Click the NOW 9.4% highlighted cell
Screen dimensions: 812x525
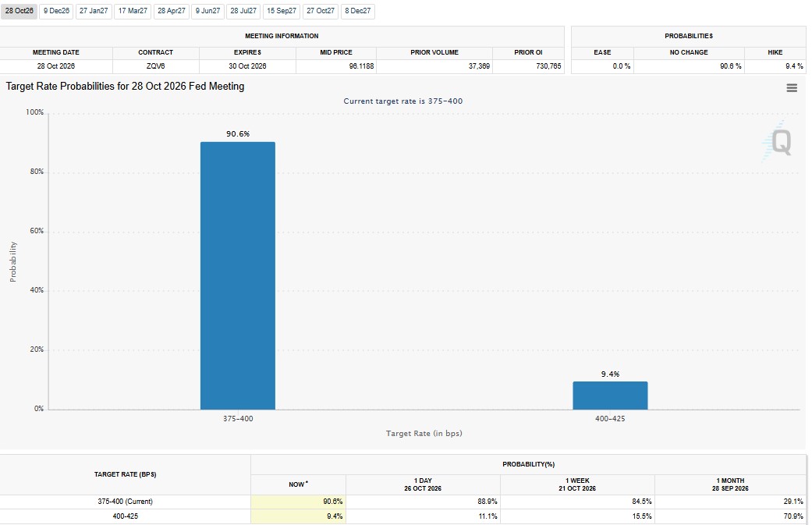point(298,516)
